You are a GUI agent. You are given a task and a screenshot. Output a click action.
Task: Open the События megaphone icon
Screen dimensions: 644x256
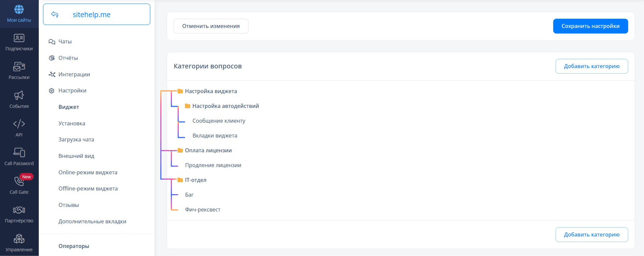pos(19,95)
